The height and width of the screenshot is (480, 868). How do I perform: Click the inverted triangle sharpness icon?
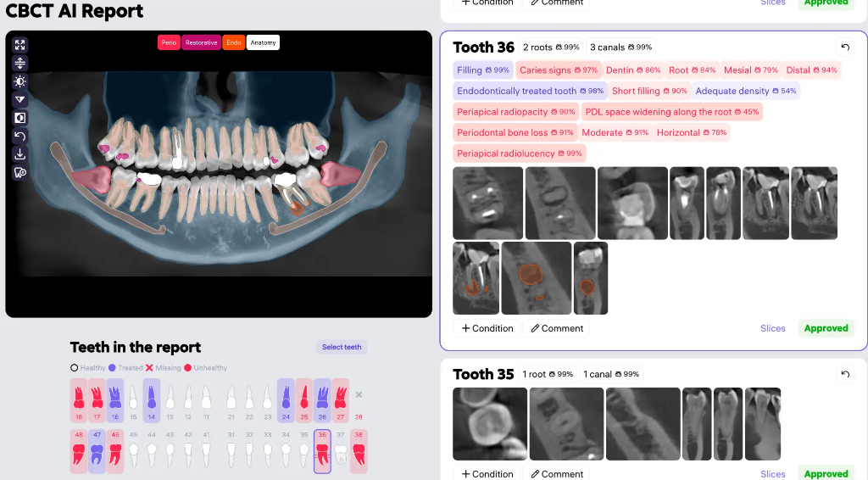tap(20, 100)
